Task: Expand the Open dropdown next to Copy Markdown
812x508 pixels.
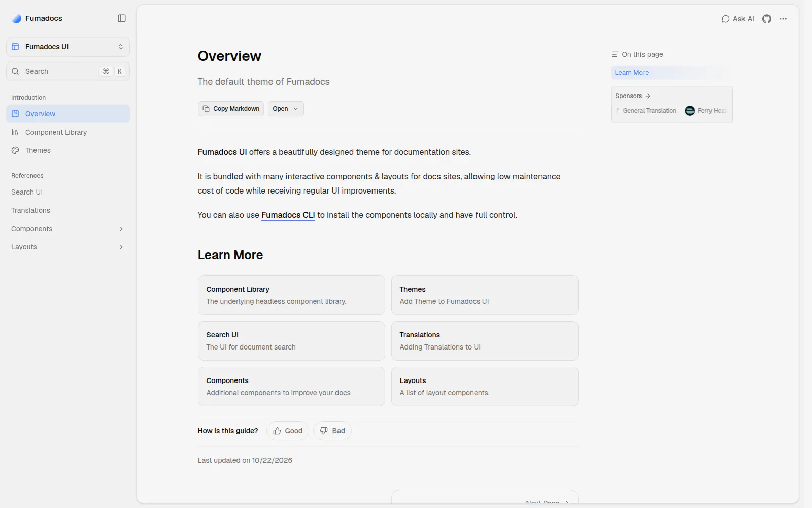Action: (x=286, y=109)
